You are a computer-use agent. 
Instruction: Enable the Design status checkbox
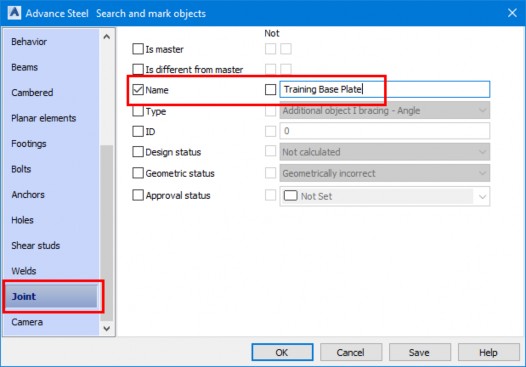(138, 152)
